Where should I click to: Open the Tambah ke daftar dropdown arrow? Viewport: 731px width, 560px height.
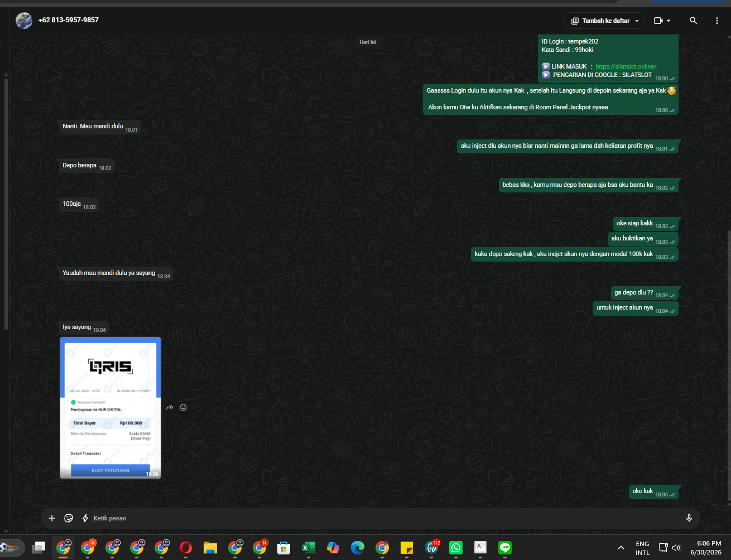637,21
